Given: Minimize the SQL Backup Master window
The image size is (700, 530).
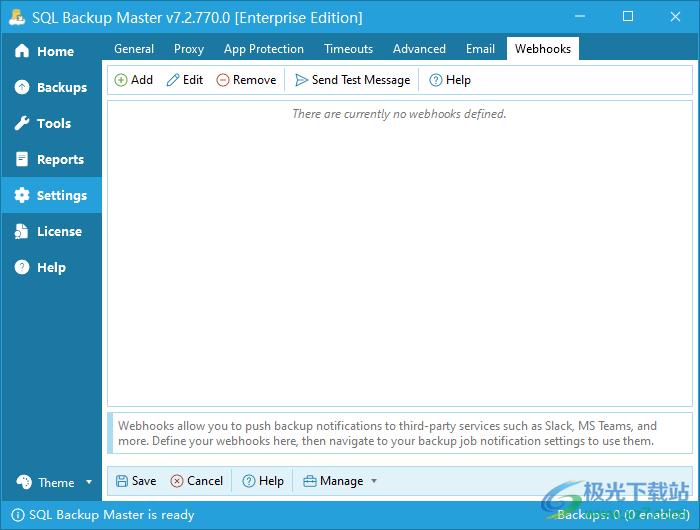Looking at the screenshot, I should click(580, 17).
